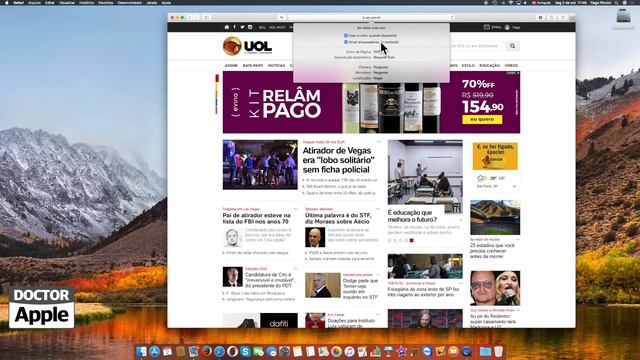640x360 pixels.
Task: Open the downloads folder in the Dock
Action: [485, 351]
